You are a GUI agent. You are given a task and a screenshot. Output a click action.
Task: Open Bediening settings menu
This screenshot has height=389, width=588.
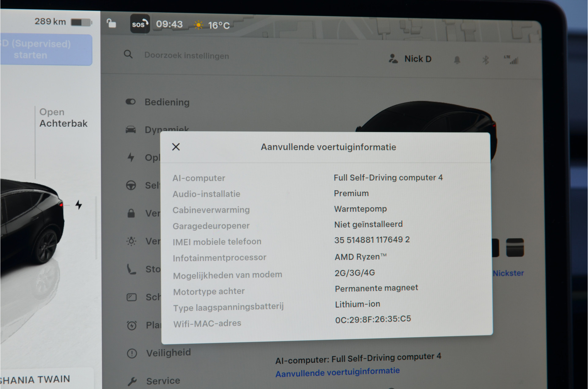pos(158,102)
